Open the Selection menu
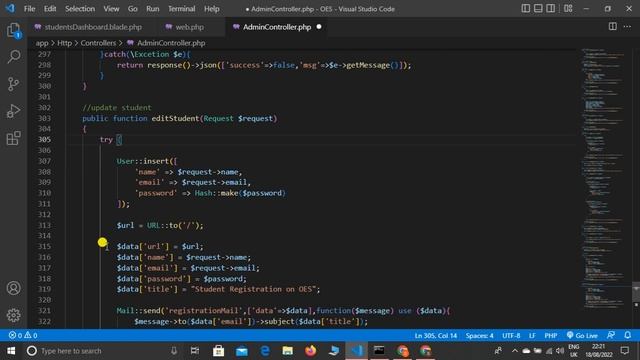Image resolution: width=640 pixels, height=360 pixels. [x=80, y=9]
